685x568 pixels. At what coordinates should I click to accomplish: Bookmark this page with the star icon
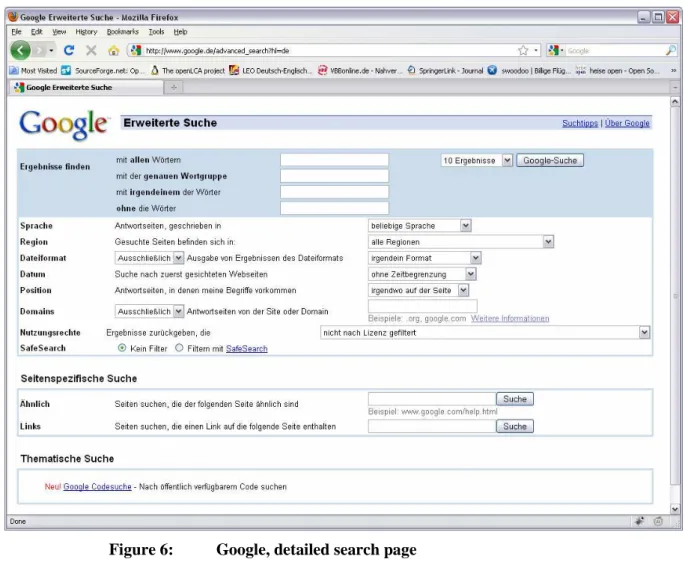click(523, 51)
